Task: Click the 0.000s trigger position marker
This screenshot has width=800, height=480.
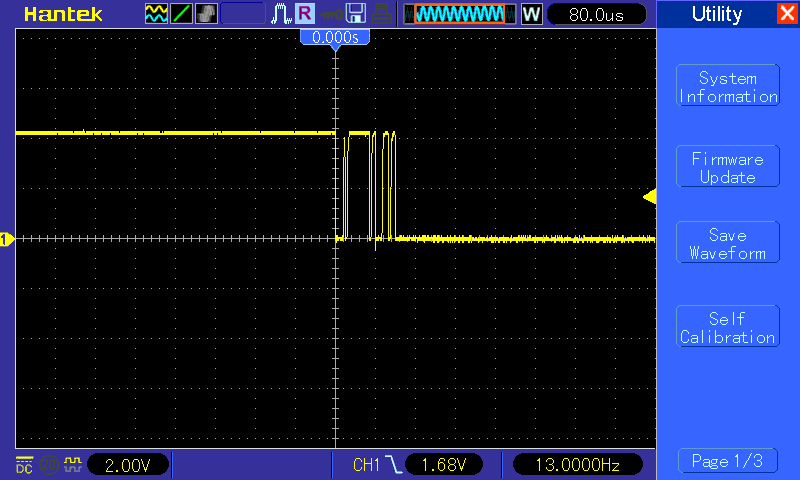Action: (335, 39)
